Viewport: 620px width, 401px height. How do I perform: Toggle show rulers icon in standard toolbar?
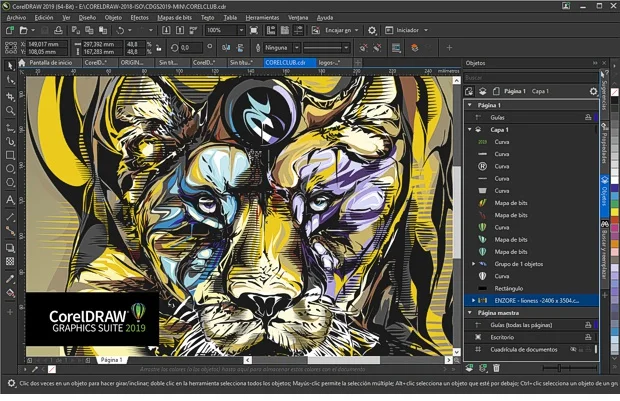tap(271, 30)
